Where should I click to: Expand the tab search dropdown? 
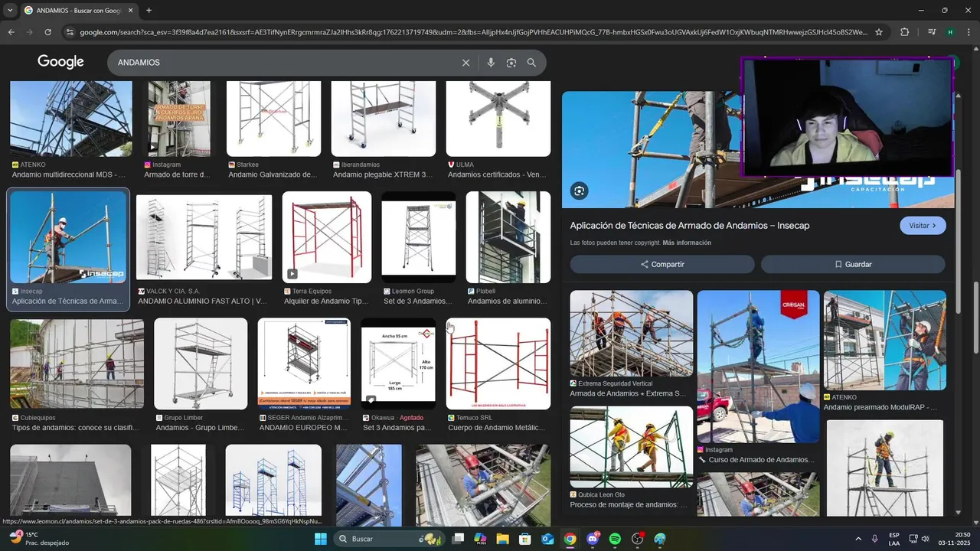[10, 11]
